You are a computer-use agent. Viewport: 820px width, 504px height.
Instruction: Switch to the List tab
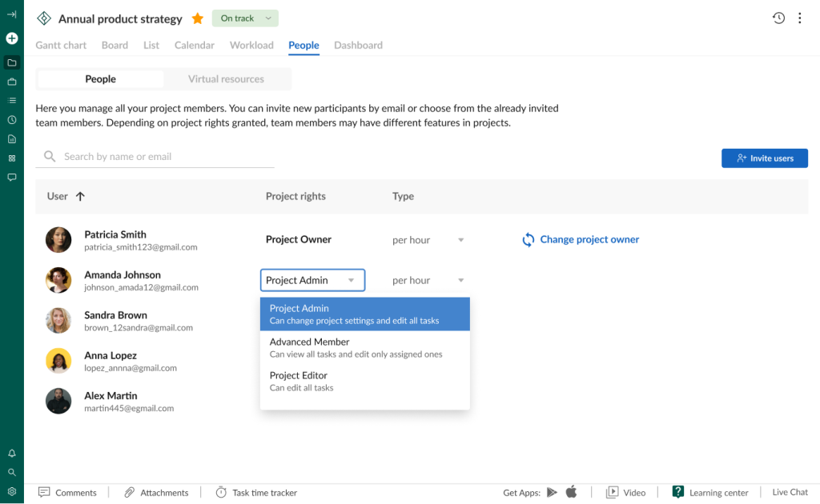click(x=151, y=46)
